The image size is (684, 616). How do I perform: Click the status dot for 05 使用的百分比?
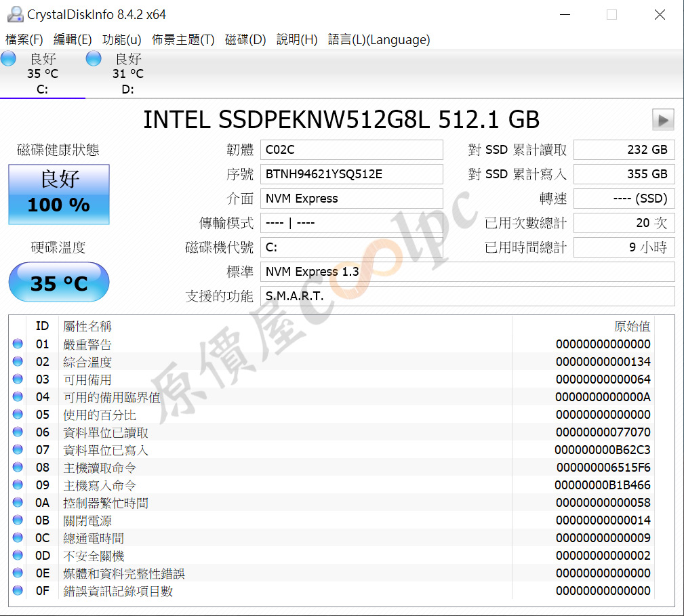18,414
